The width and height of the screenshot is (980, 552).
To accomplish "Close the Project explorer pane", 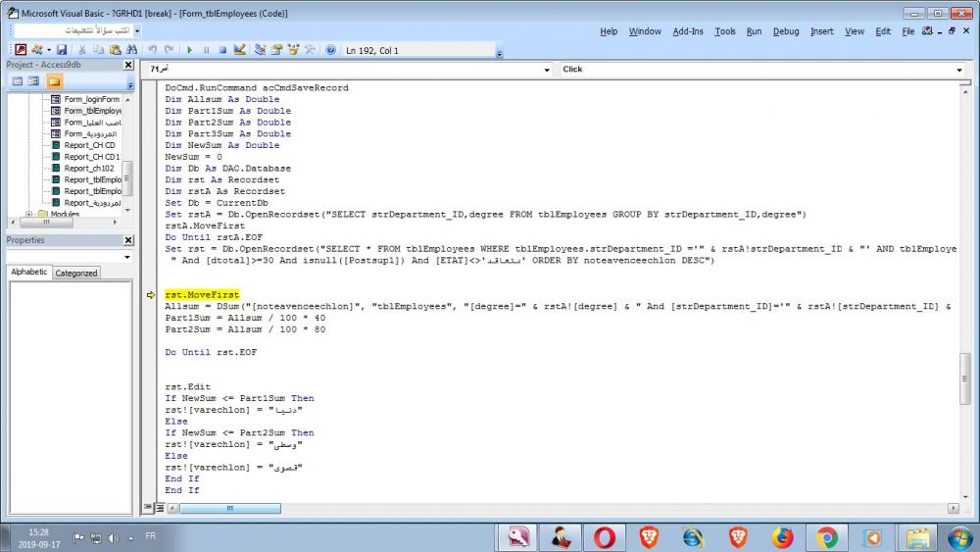I will click(x=128, y=65).
